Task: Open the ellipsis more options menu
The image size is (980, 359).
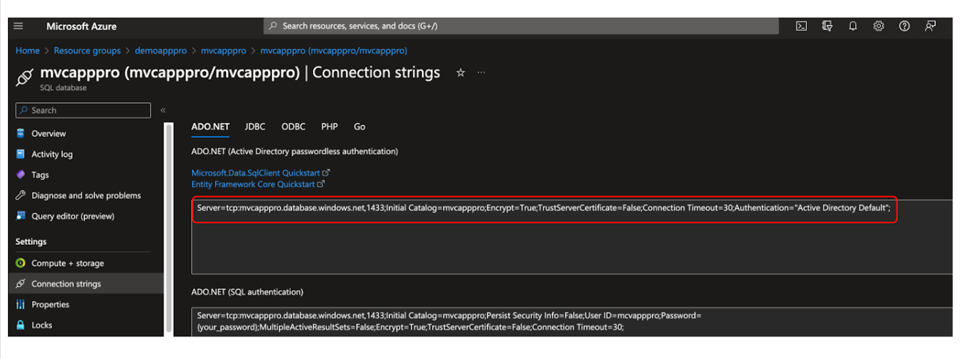Action: tap(481, 72)
